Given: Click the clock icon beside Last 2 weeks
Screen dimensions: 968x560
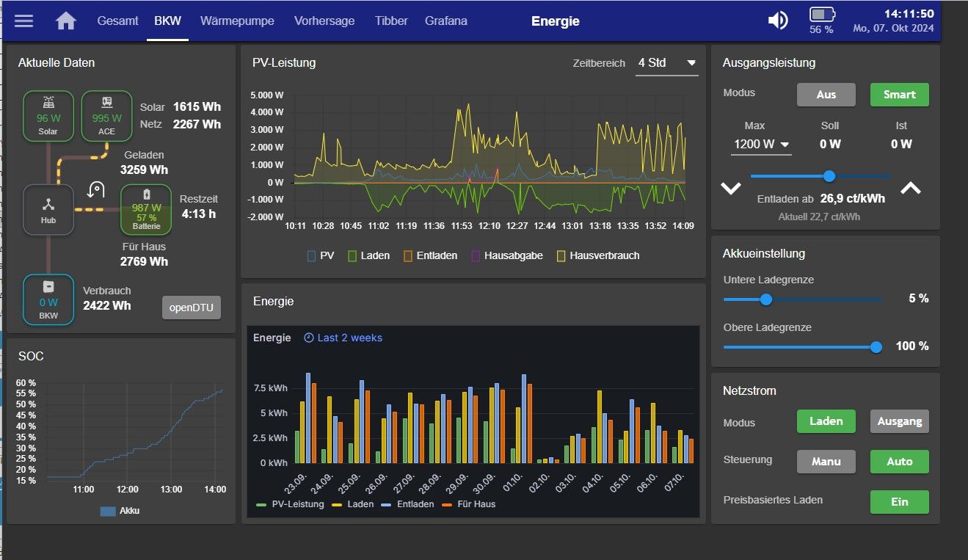Looking at the screenshot, I should pyautogui.click(x=309, y=338).
